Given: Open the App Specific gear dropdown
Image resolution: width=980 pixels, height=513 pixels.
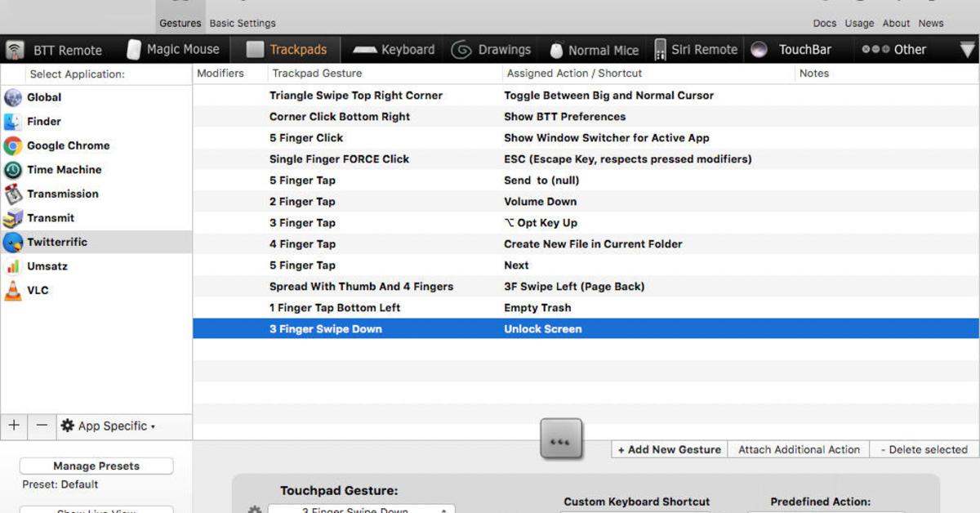Looking at the screenshot, I should pyautogui.click(x=108, y=426).
